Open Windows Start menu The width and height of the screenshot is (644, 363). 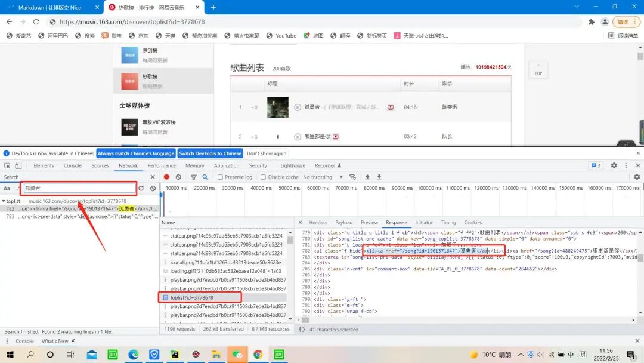click(x=10, y=355)
